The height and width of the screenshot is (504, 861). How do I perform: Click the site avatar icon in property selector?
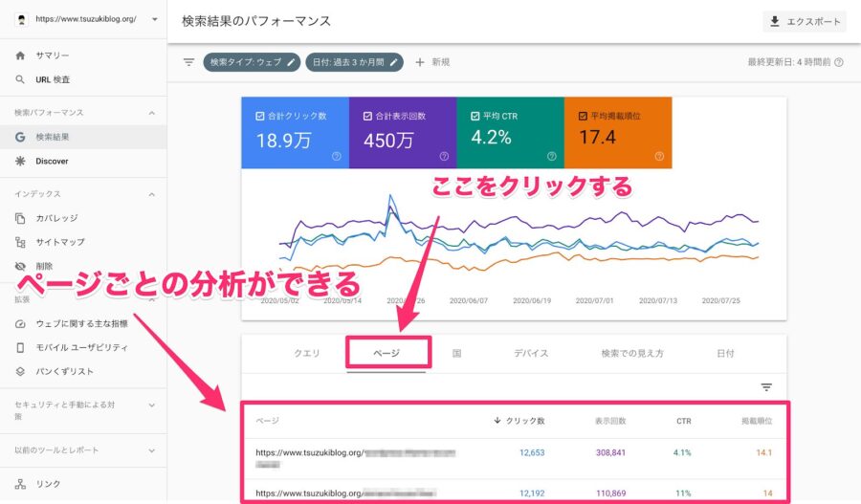coord(21,19)
